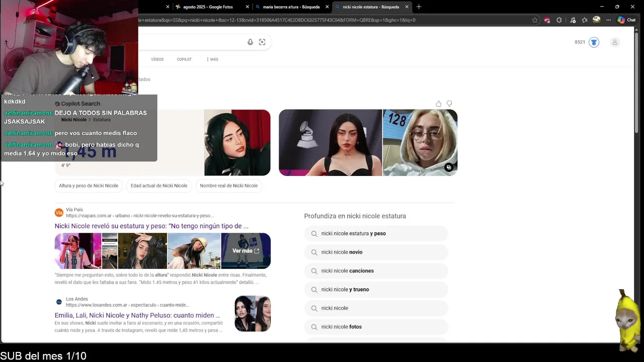
Task: Click image gallery icon on blonde photo
Action: pyautogui.click(x=449, y=167)
